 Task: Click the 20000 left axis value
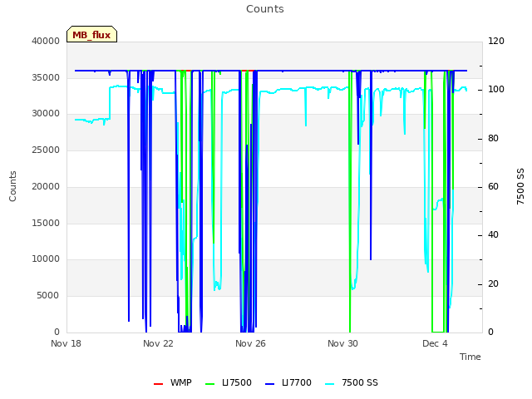[46, 186]
